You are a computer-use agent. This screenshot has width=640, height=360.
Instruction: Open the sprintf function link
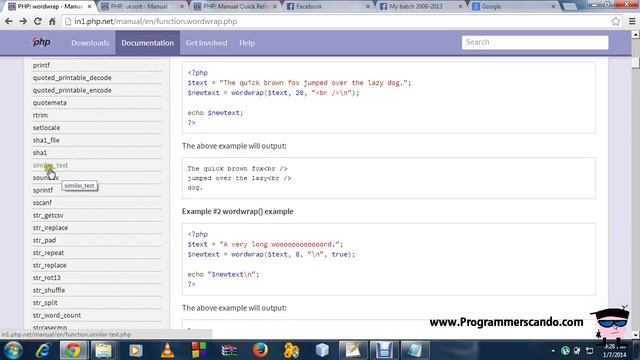coord(43,190)
